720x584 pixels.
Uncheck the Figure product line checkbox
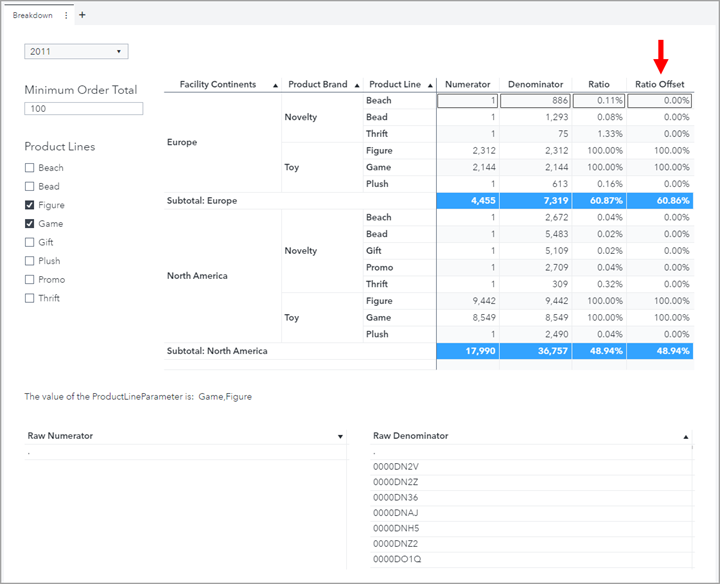30,205
